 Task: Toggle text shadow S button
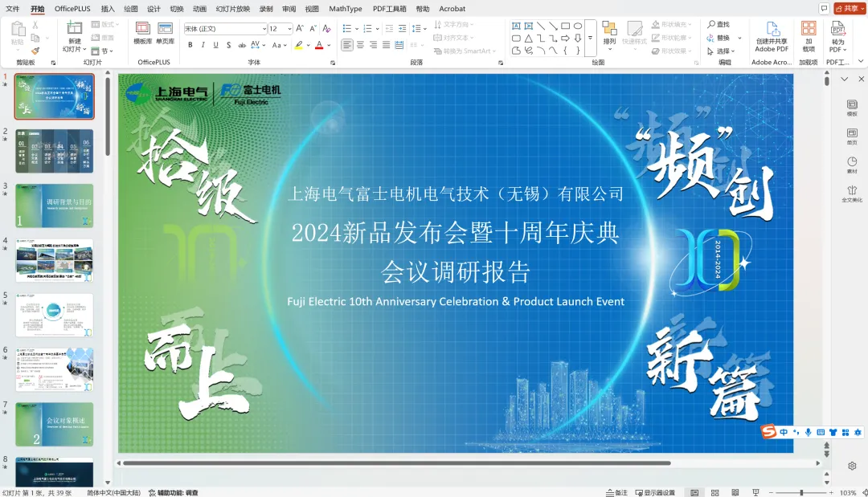point(228,45)
